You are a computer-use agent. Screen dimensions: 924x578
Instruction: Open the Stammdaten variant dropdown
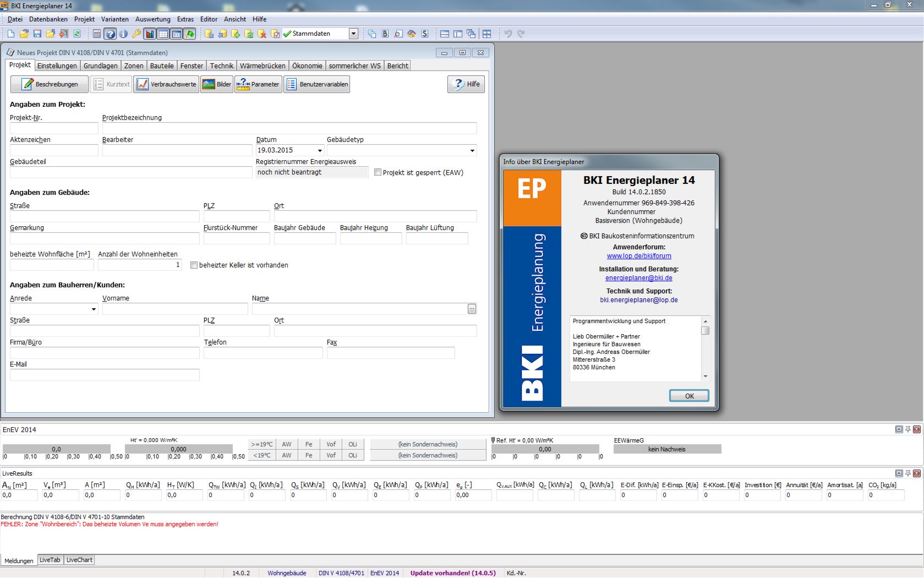click(353, 34)
